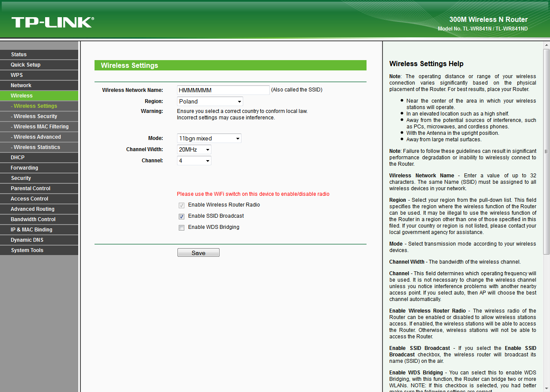Open the Parental Control menu item
Viewport: 550px width, 392px height.
(x=39, y=188)
